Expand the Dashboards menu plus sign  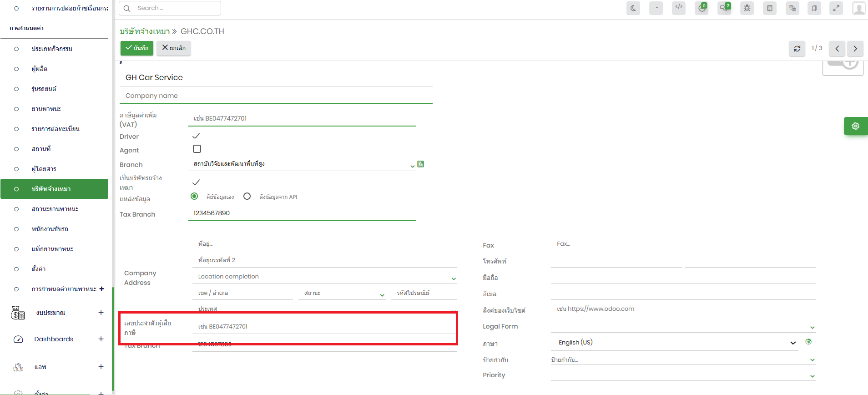point(101,339)
